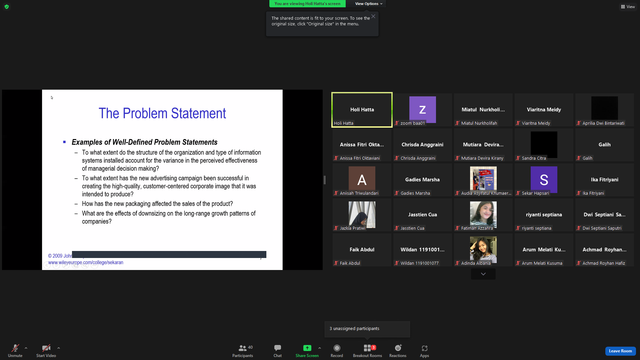Select Dwi Septiani Saputri's tile
This screenshot has width=640, height=360.
click(604, 215)
